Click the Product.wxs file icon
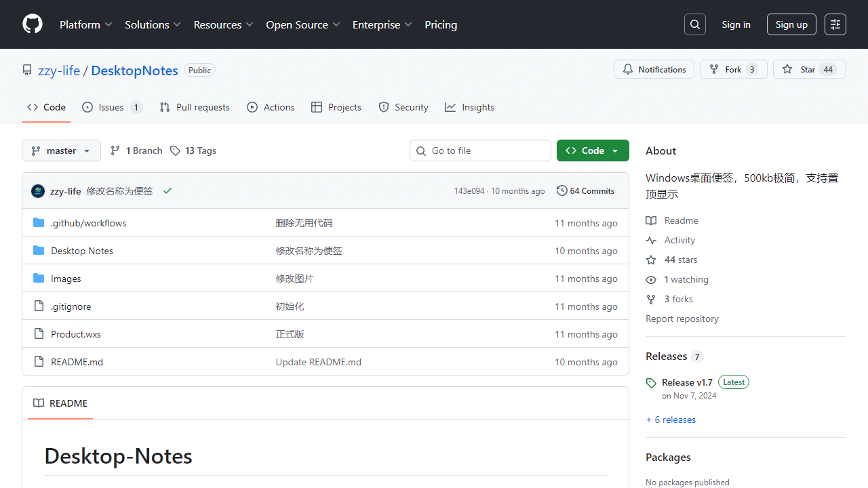 [x=39, y=334]
